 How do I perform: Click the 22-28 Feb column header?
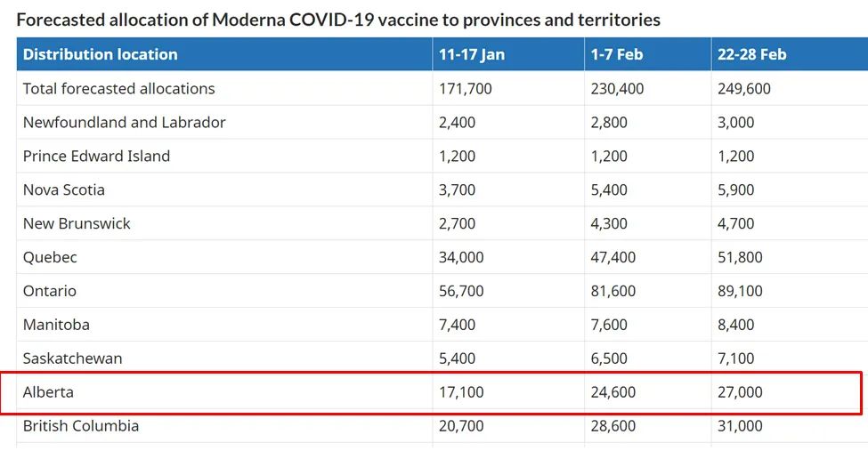[751, 54]
